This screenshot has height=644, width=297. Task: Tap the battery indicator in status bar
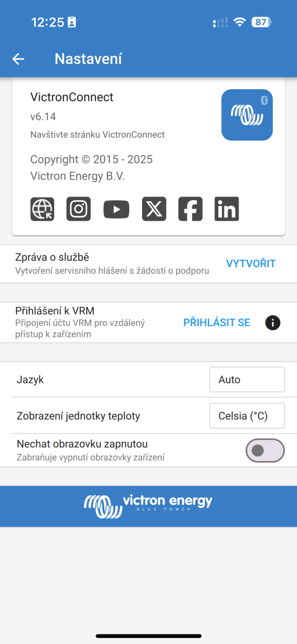(x=262, y=23)
